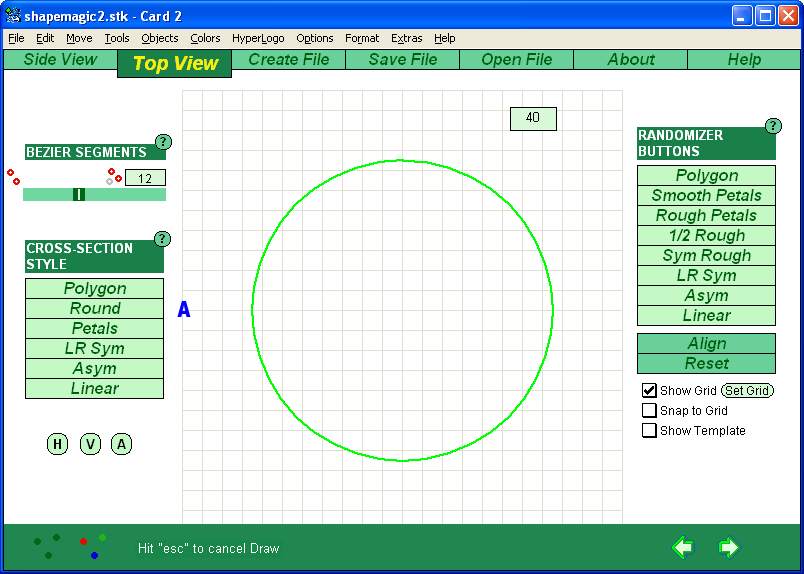Click the Smooth Petals randomizer button

(x=706, y=196)
